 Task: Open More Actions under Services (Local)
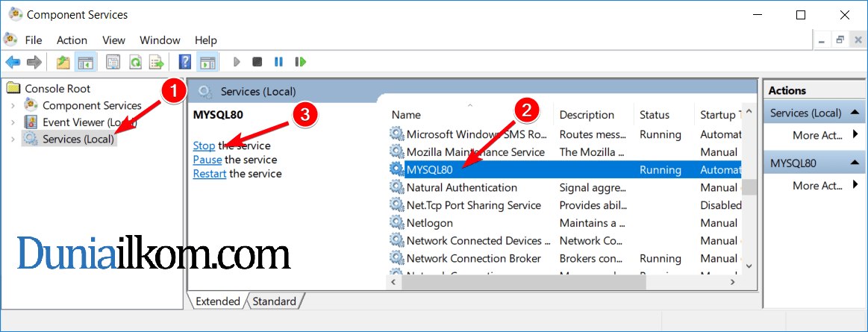point(818,135)
